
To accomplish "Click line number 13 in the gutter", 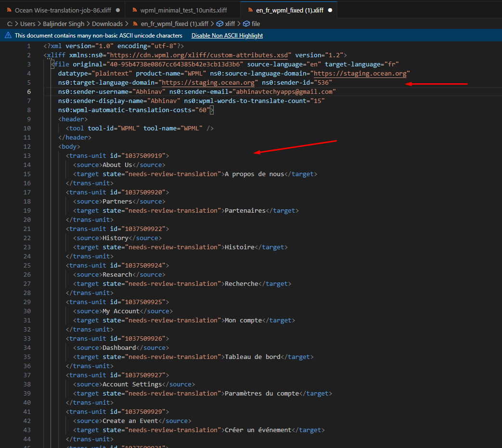I will (27, 155).
